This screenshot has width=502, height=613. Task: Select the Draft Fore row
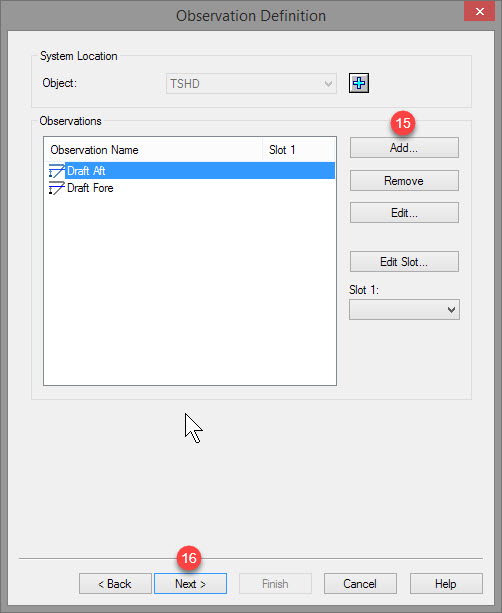coord(190,188)
